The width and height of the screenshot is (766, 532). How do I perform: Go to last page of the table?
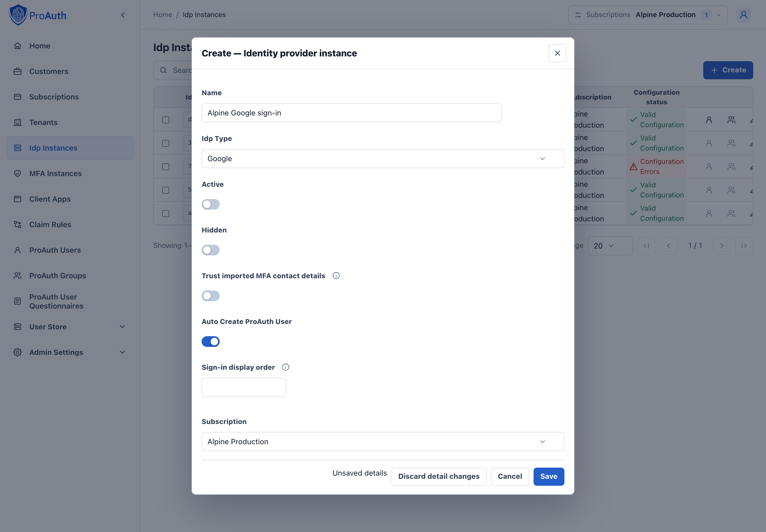click(744, 246)
